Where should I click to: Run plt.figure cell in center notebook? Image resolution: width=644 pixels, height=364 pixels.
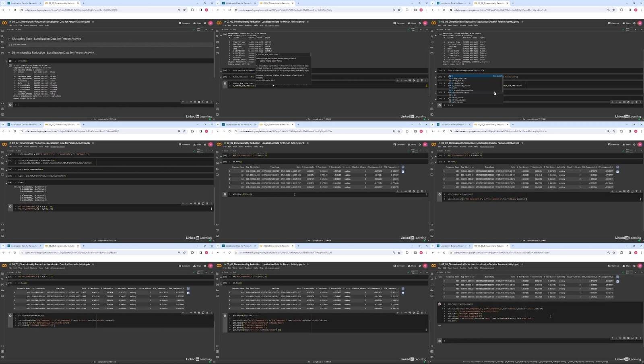click(x=225, y=194)
